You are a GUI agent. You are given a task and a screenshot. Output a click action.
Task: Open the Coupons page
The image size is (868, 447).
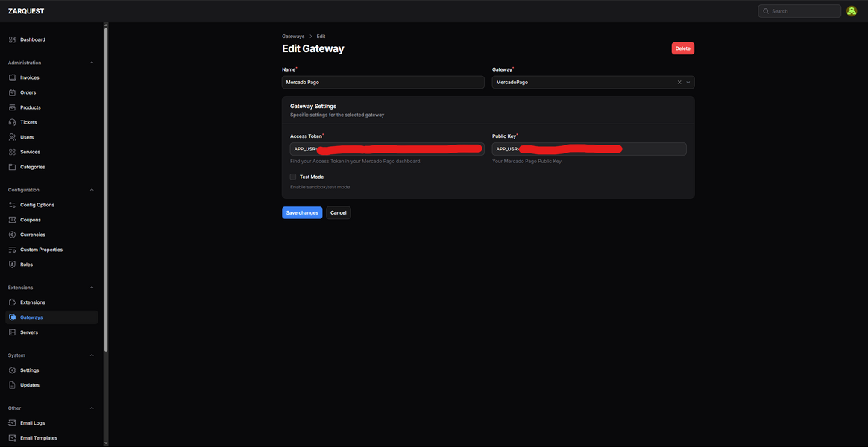[x=51, y=220]
